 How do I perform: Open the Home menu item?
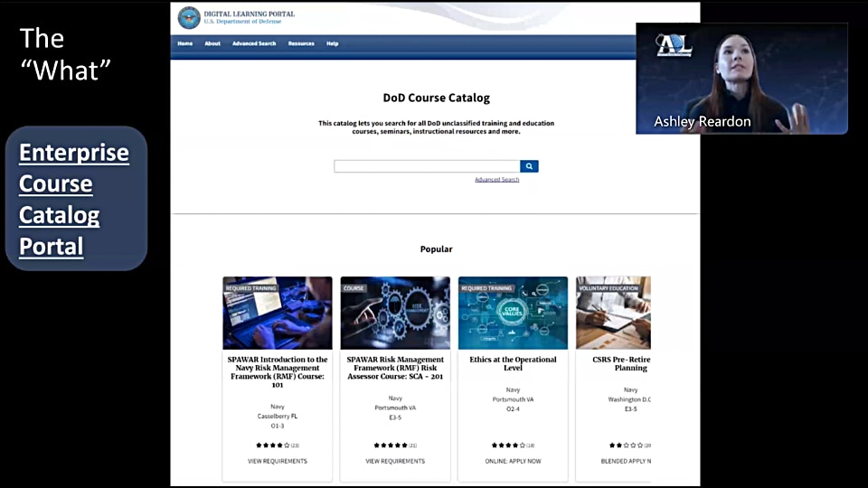point(184,43)
